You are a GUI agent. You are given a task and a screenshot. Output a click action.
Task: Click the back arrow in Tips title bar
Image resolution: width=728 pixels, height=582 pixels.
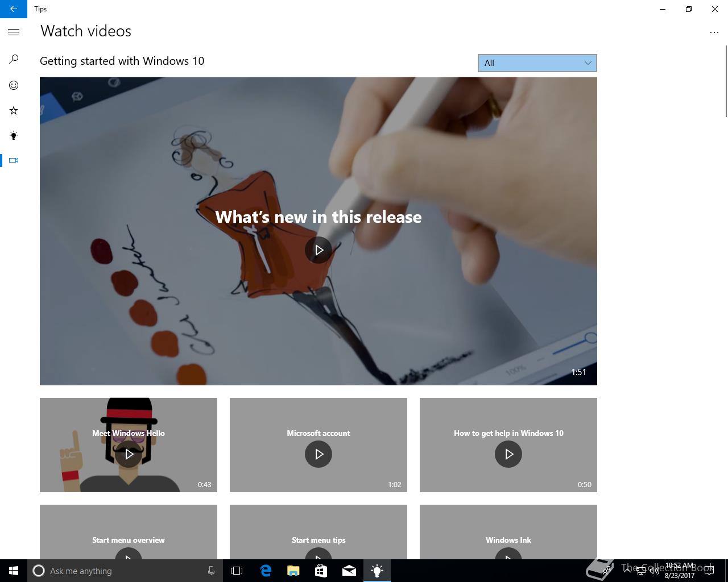click(x=14, y=9)
